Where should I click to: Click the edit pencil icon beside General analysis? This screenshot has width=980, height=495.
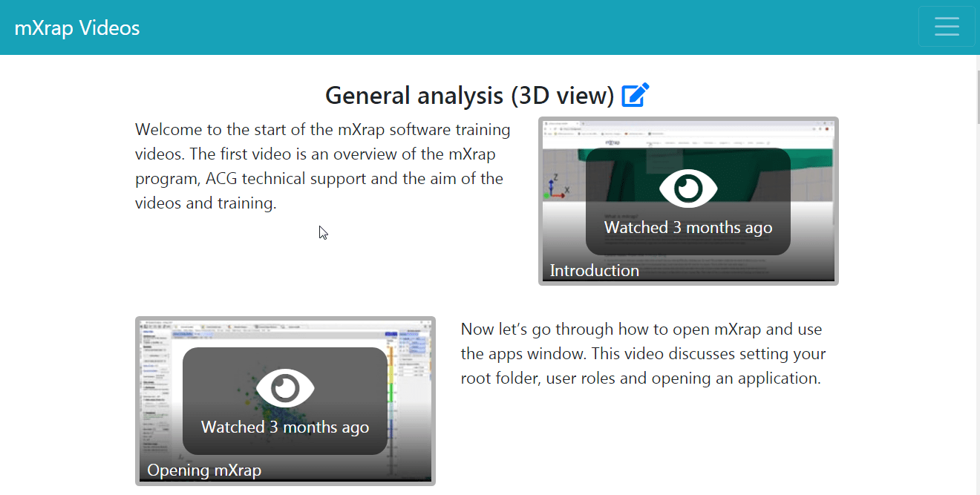(636, 95)
